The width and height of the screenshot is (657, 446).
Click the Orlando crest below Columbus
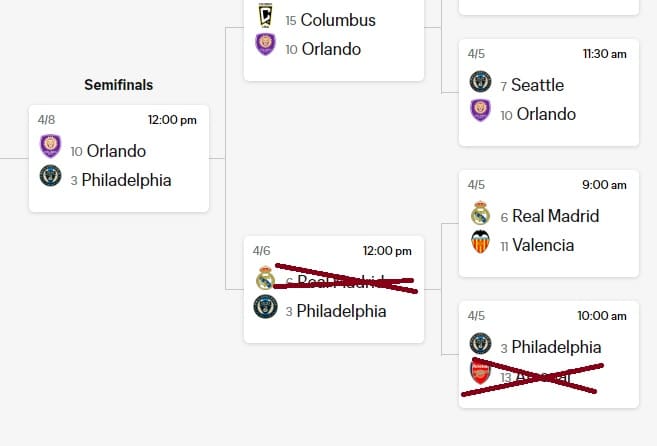(265, 44)
